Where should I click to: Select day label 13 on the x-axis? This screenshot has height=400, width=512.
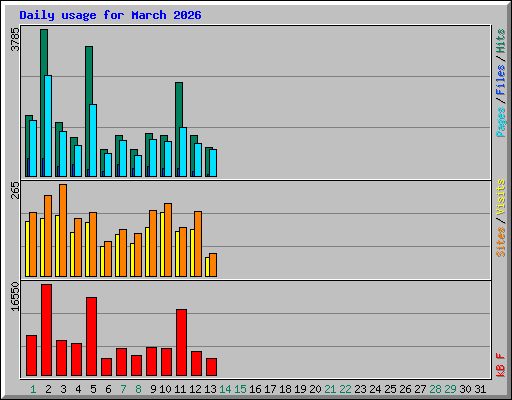point(210,389)
